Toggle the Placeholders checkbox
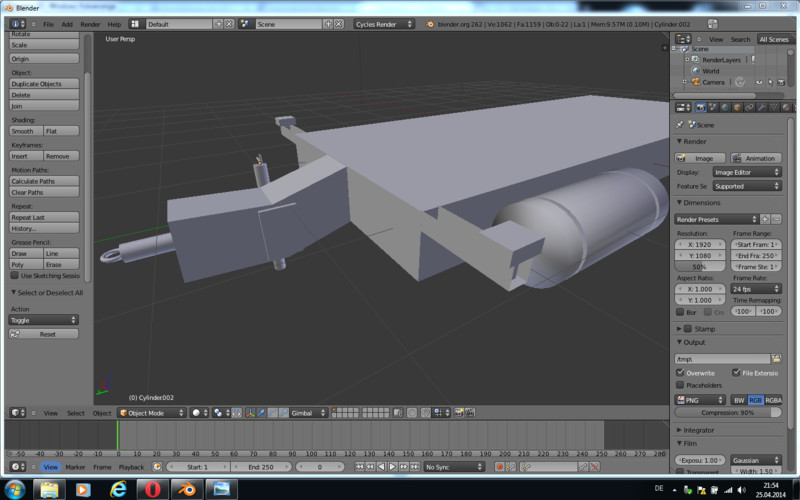This screenshot has width=800, height=500. tap(680, 385)
